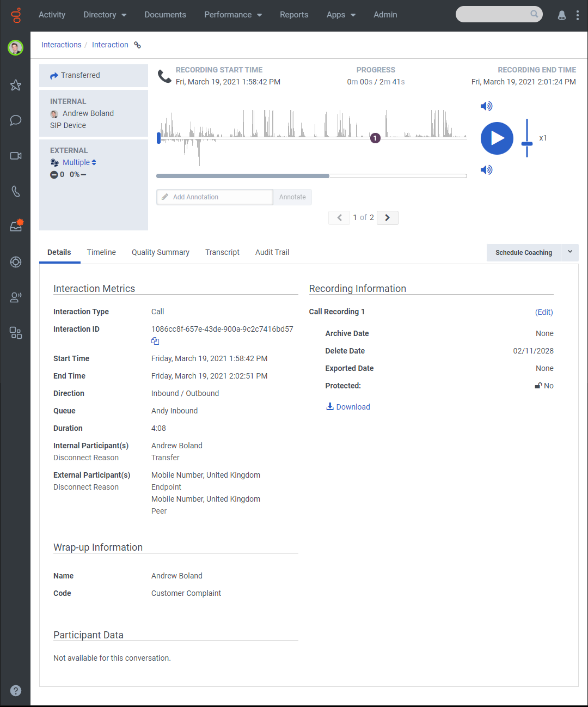The width and height of the screenshot is (588, 707).
Task: Open the Directory dropdown menu
Action: point(105,15)
